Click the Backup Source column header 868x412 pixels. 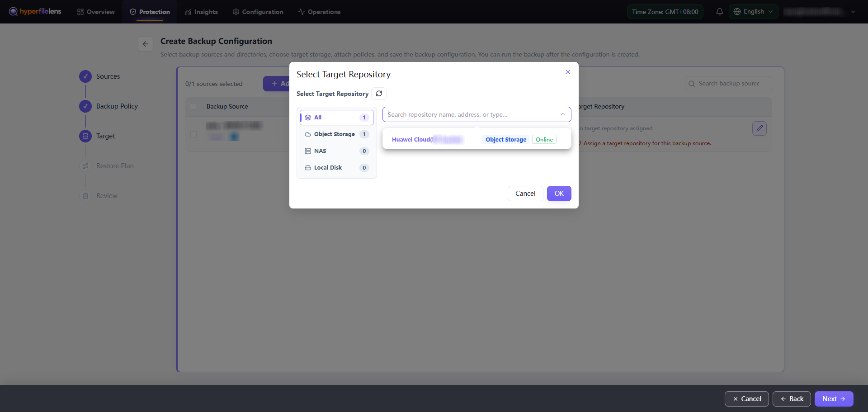tap(227, 106)
